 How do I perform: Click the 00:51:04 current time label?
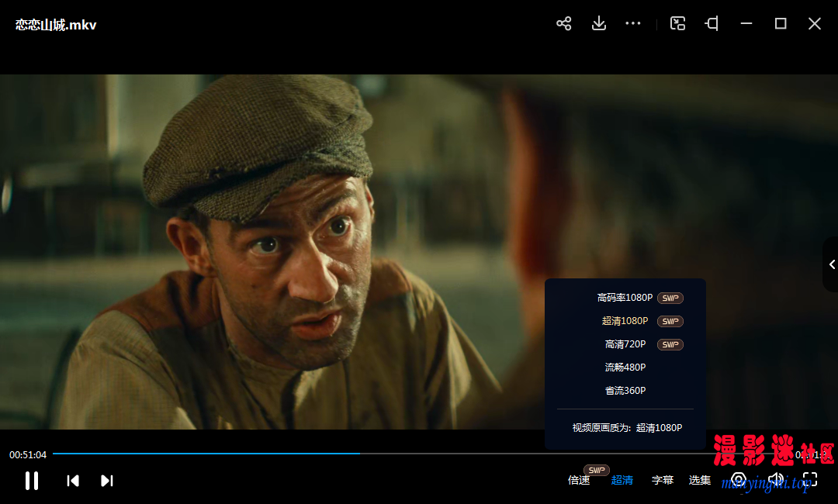(28, 455)
